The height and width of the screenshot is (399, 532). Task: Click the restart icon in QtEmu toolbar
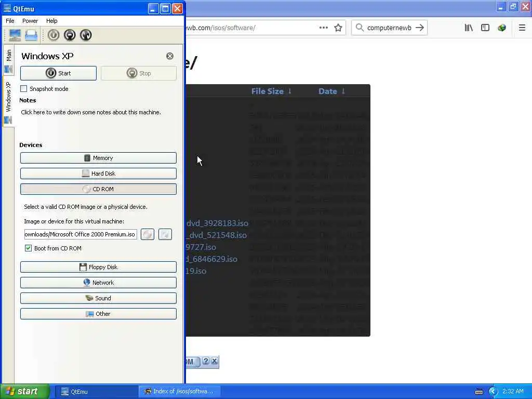(86, 35)
